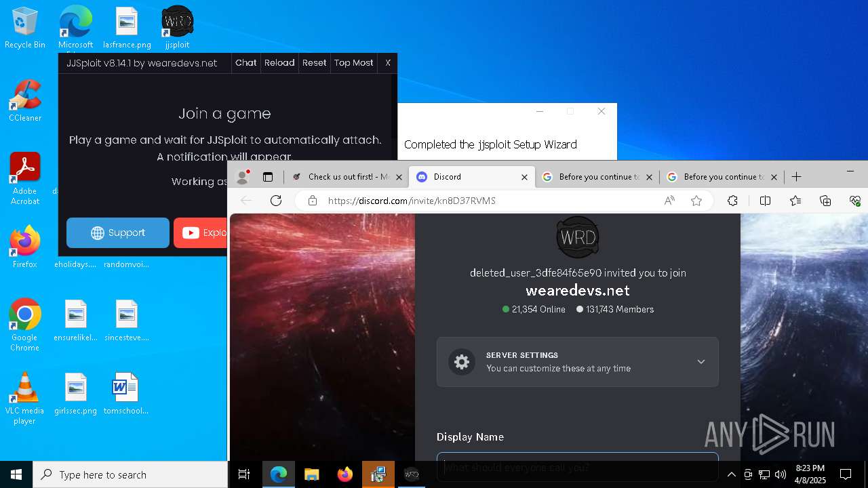Open File Explorer from the taskbar
Viewport: 868px width, 488px height.
coord(311,474)
